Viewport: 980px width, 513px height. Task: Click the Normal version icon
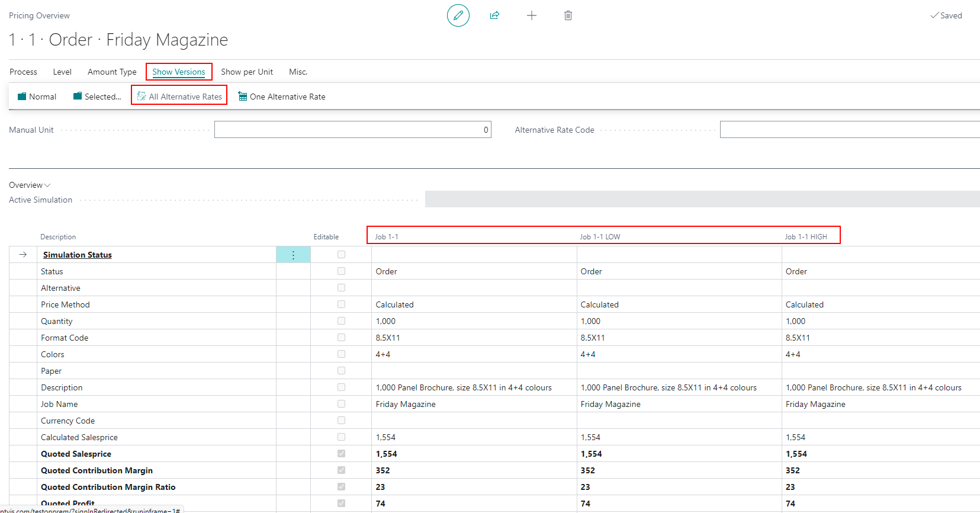pyautogui.click(x=22, y=97)
